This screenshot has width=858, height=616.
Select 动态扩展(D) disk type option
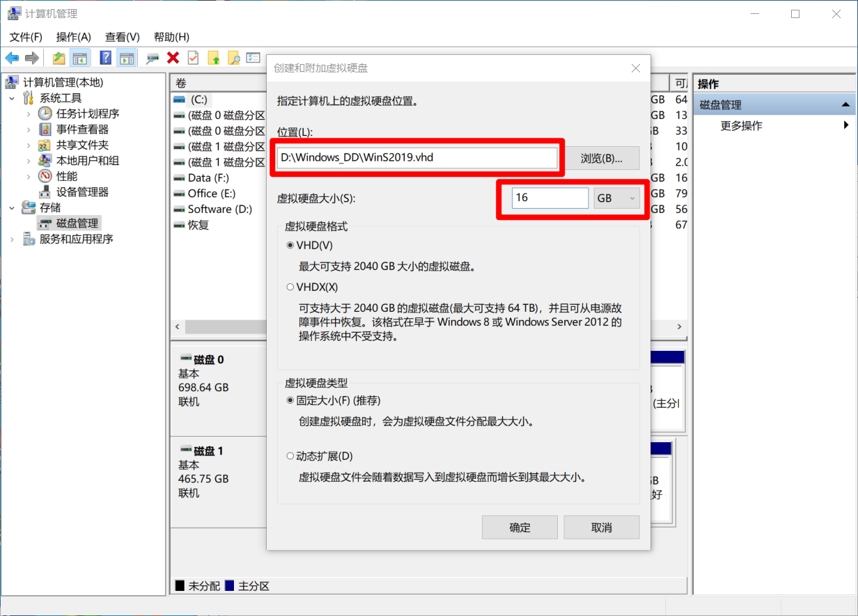coord(290,457)
